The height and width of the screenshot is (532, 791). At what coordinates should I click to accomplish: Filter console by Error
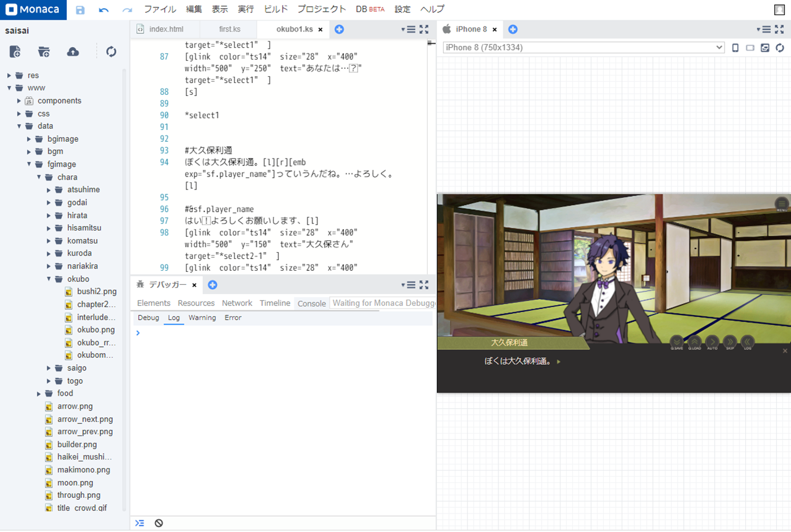click(x=233, y=318)
